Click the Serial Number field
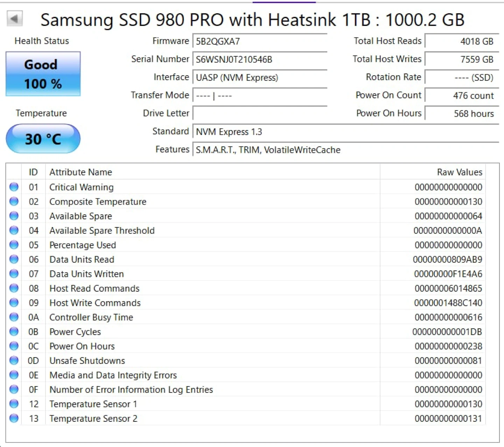This screenshot has height=447, width=504. pos(260,59)
